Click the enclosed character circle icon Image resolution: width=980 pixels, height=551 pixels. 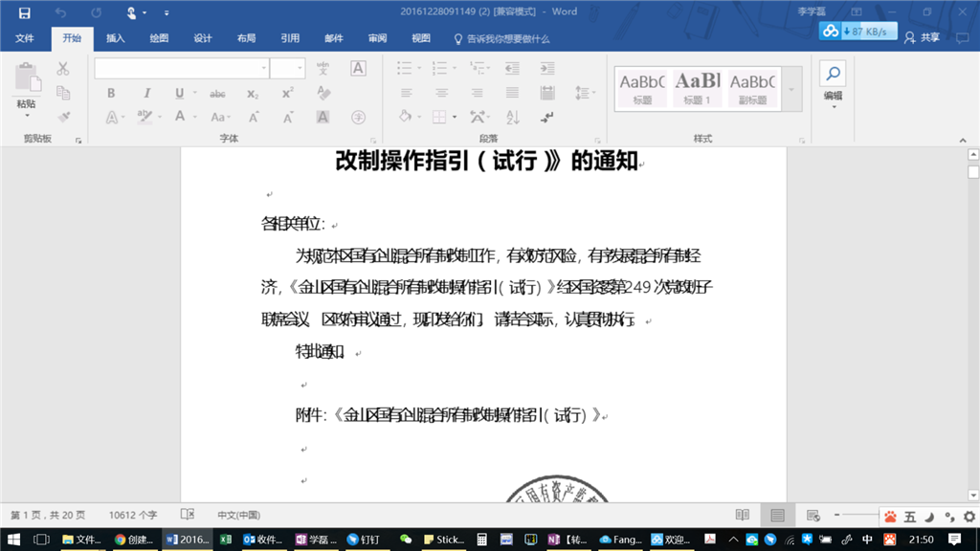[x=358, y=117]
